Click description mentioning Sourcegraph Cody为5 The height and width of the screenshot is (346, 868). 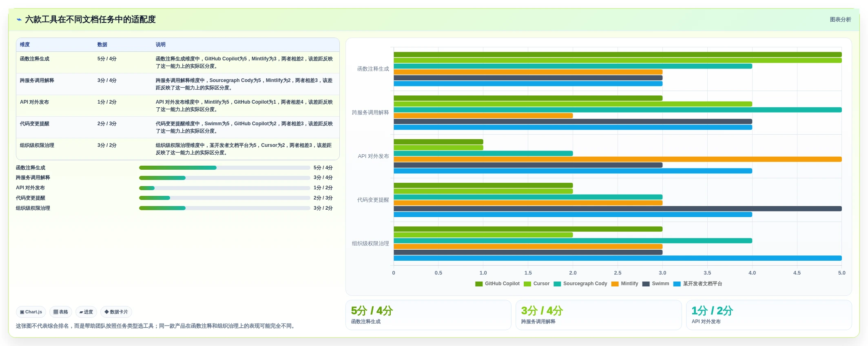pos(244,84)
